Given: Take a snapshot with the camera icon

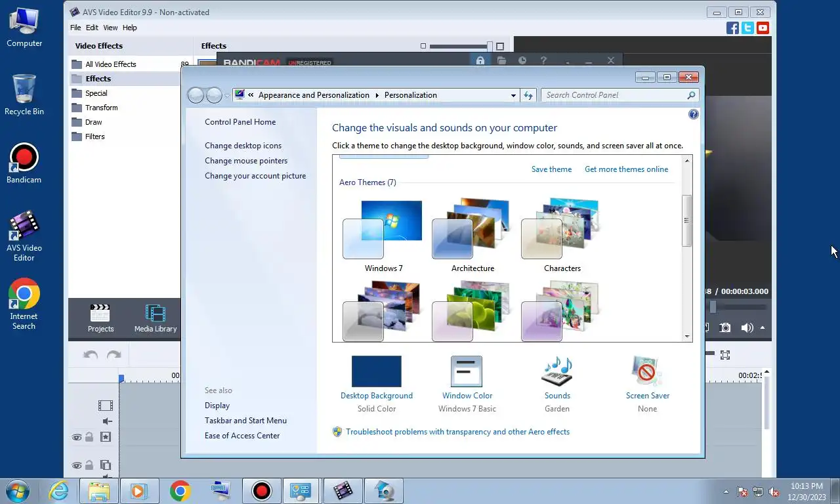Looking at the screenshot, I should (725, 327).
